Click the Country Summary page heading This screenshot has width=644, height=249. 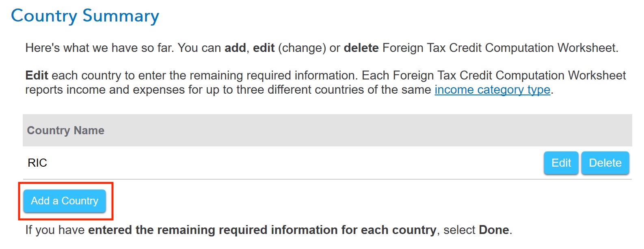85,16
